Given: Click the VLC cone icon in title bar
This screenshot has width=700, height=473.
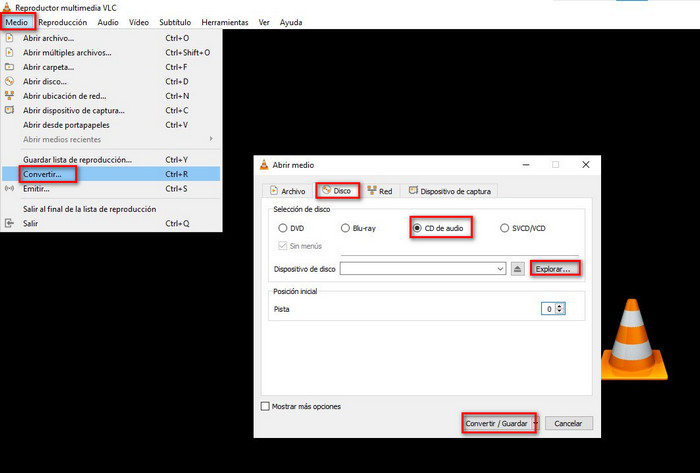Looking at the screenshot, I should [7, 7].
